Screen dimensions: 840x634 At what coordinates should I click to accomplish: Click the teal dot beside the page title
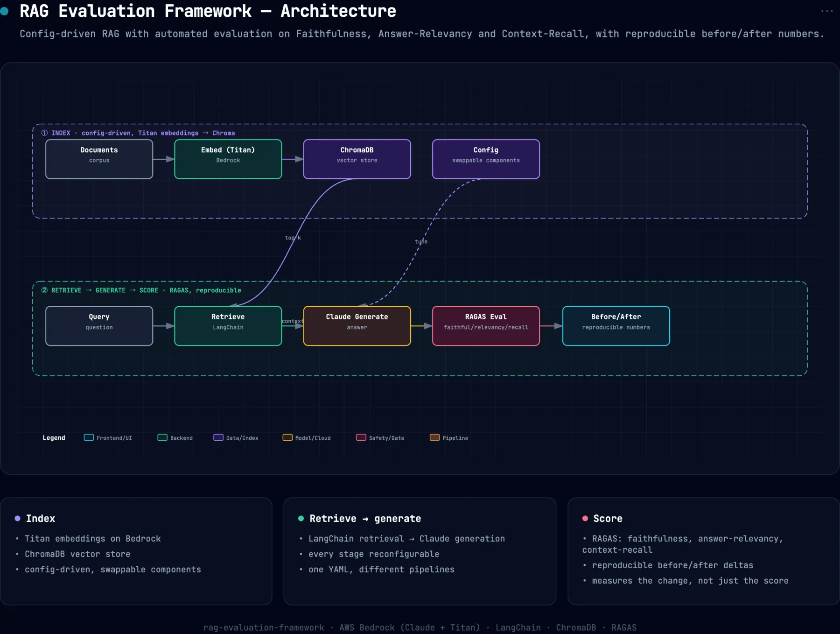5,11
